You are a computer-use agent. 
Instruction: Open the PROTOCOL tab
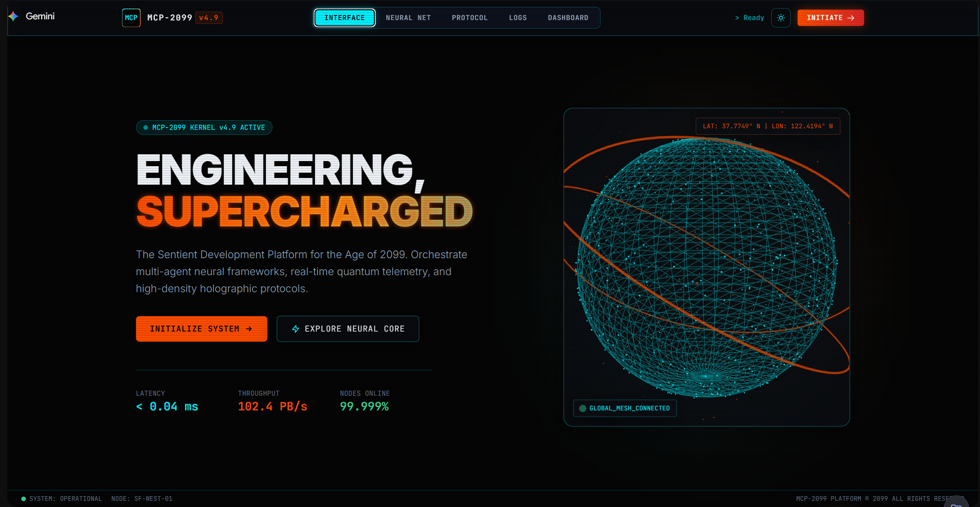click(470, 18)
